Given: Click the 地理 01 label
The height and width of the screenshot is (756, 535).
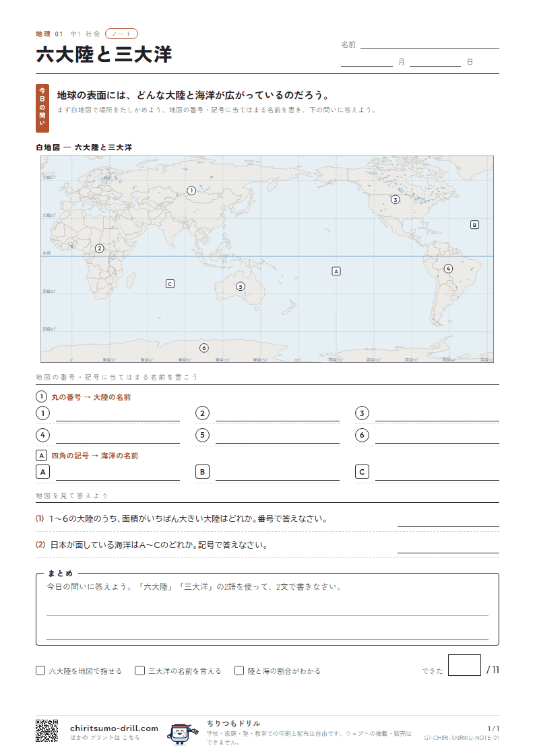Looking at the screenshot, I should coord(49,34).
